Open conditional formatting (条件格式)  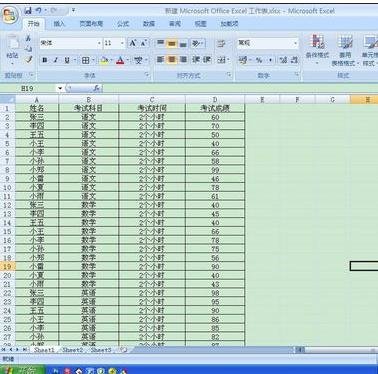pyautogui.click(x=317, y=49)
